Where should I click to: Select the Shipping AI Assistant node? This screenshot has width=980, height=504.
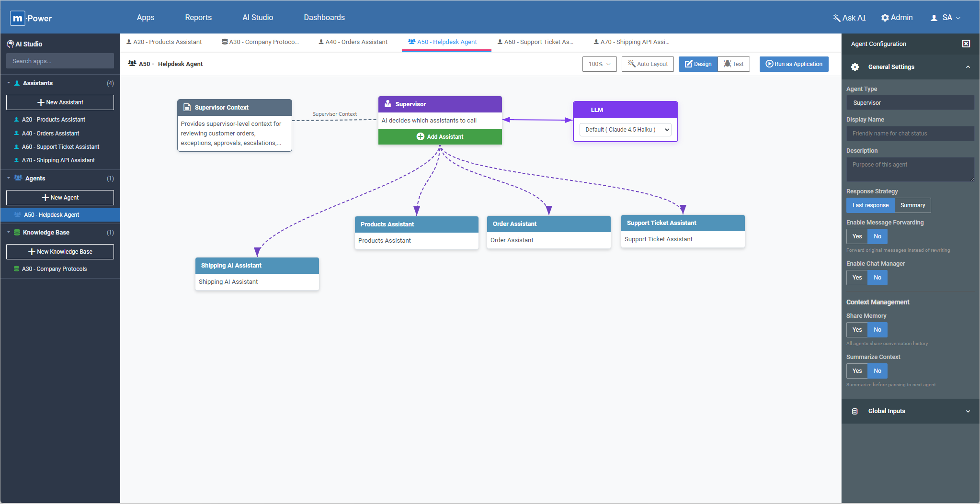(x=257, y=274)
